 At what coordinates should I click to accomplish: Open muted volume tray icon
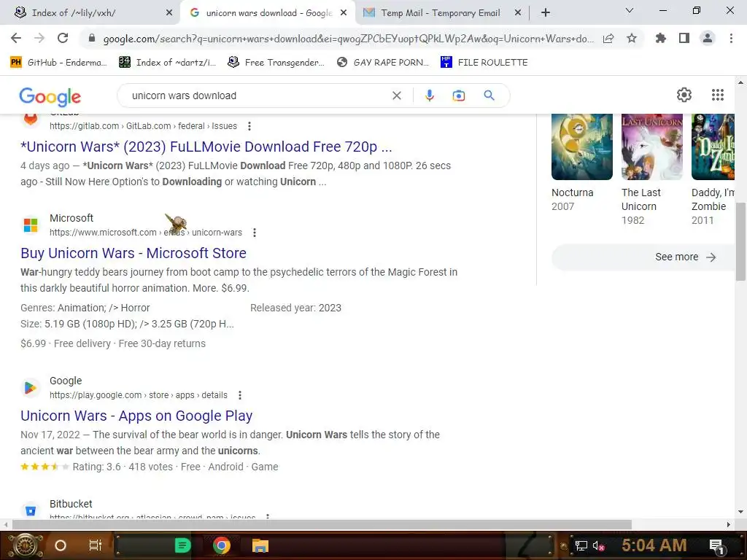point(599,545)
